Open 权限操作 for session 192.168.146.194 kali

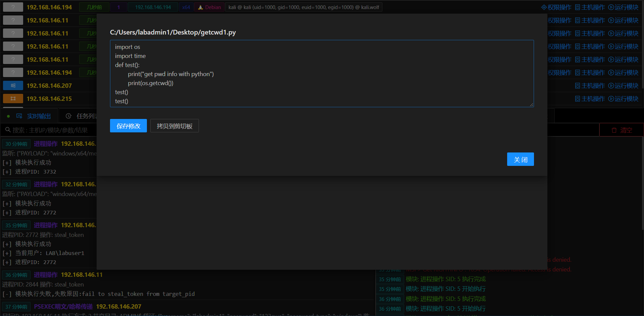pos(556,7)
